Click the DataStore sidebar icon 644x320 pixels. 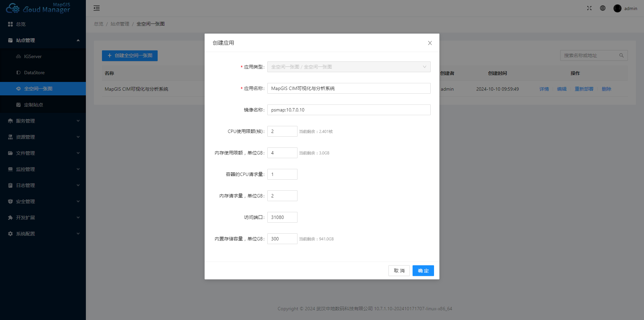18,73
